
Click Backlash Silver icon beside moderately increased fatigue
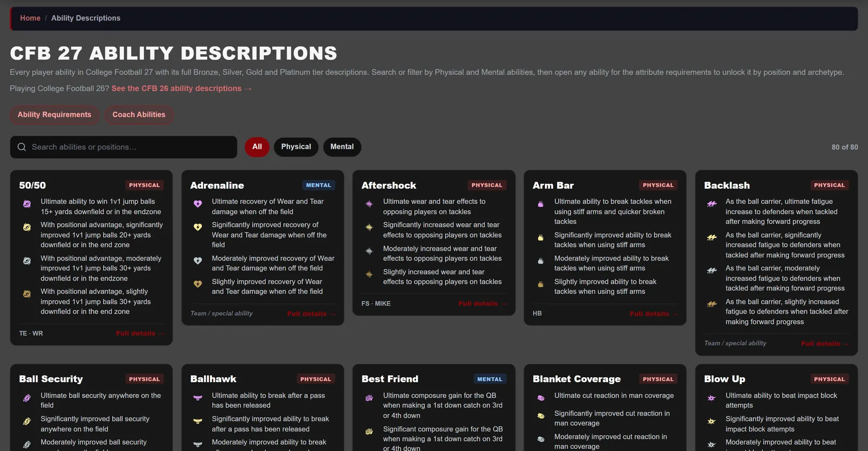[x=712, y=270]
